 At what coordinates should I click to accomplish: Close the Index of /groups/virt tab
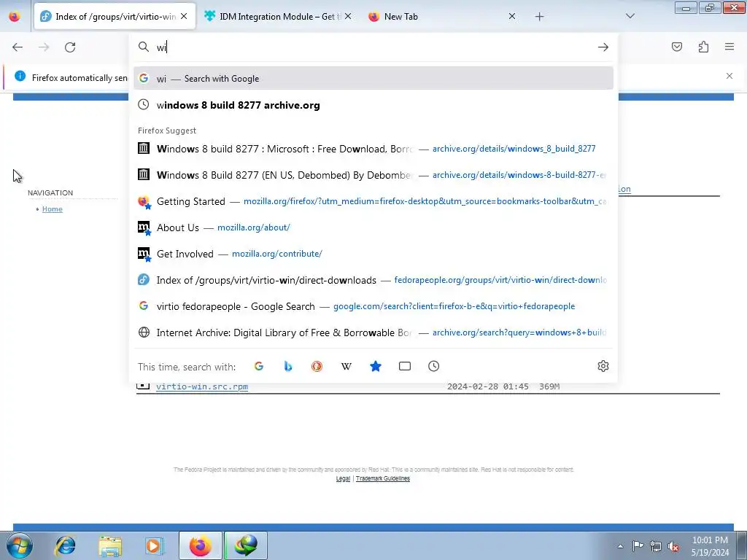click(x=184, y=16)
